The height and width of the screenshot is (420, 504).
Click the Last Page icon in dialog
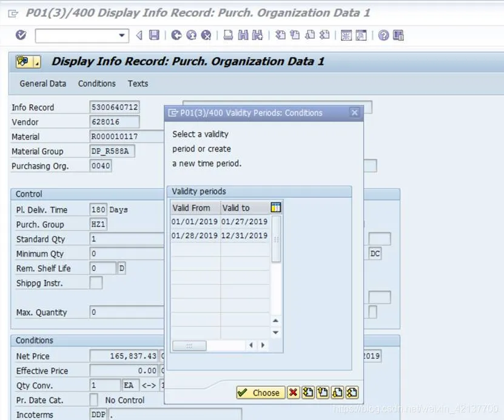pos(352,393)
